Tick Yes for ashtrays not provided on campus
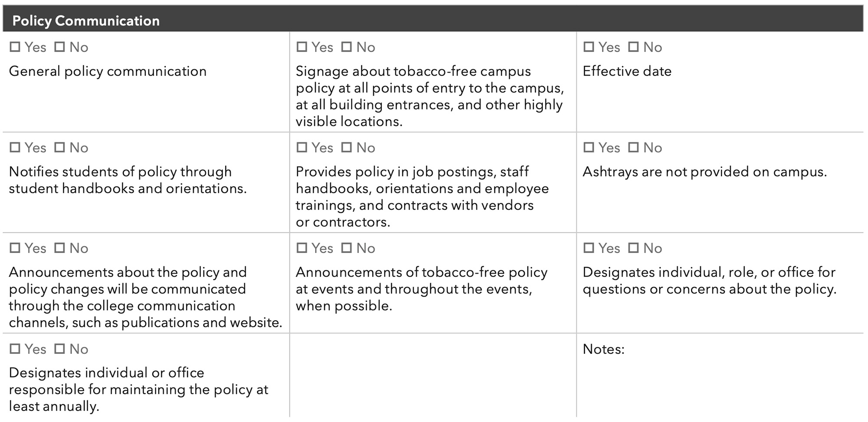This screenshot has width=868, height=422. coord(589,148)
